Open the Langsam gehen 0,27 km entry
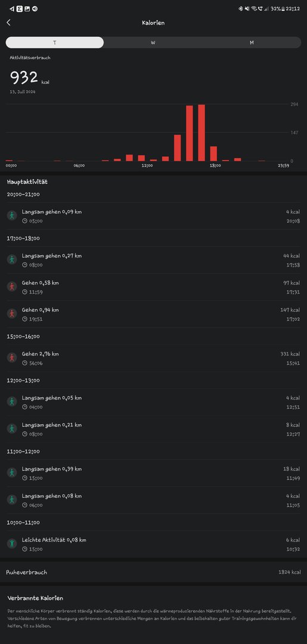The image size is (307, 644). 154,260
